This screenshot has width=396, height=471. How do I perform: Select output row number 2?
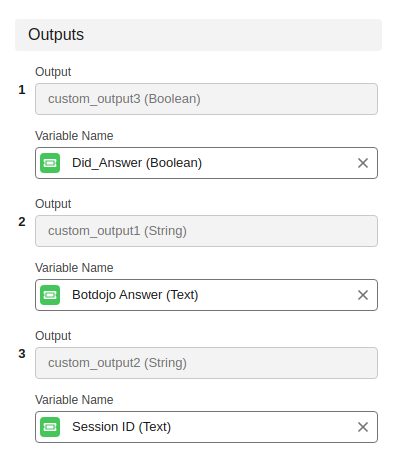pyautogui.click(x=22, y=222)
